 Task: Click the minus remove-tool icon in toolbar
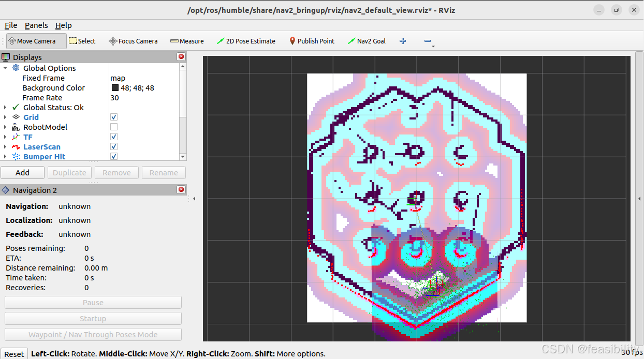[x=428, y=41]
